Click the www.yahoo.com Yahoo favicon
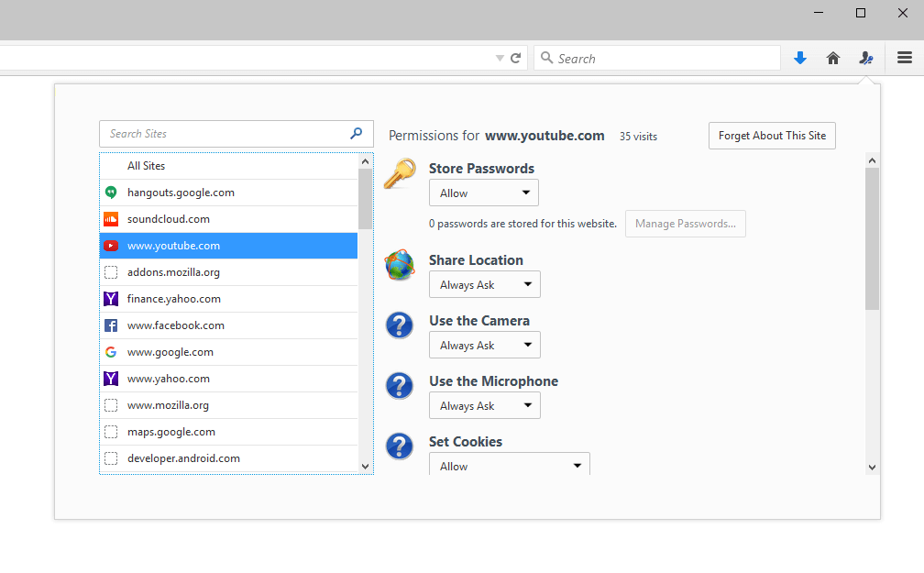 coord(111,379)
